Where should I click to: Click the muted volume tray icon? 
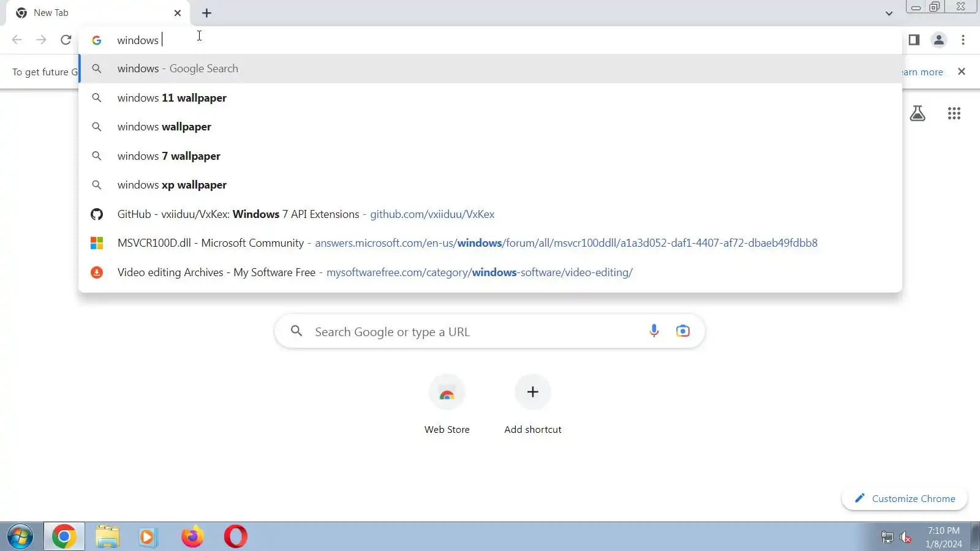(x=906, y=538)
